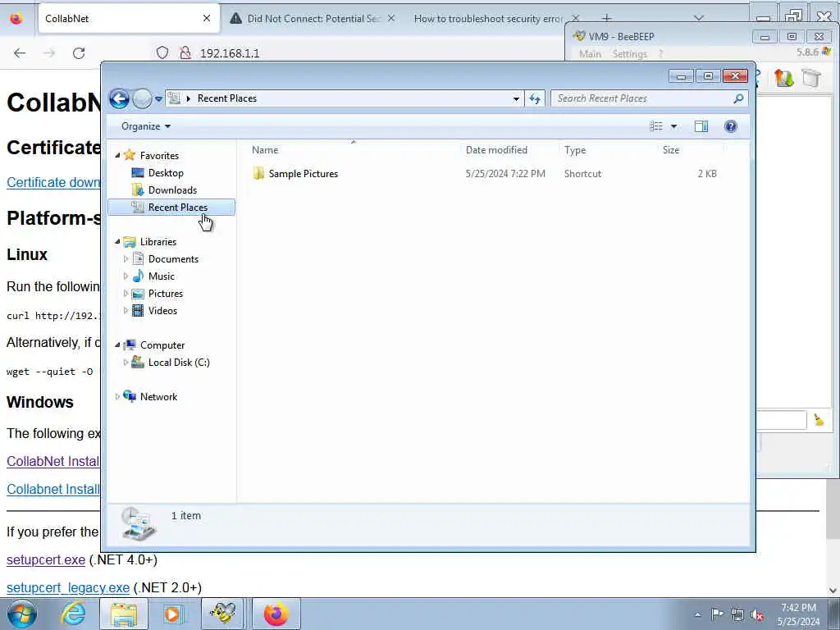Expand the Videos library node

pos(126,311)
